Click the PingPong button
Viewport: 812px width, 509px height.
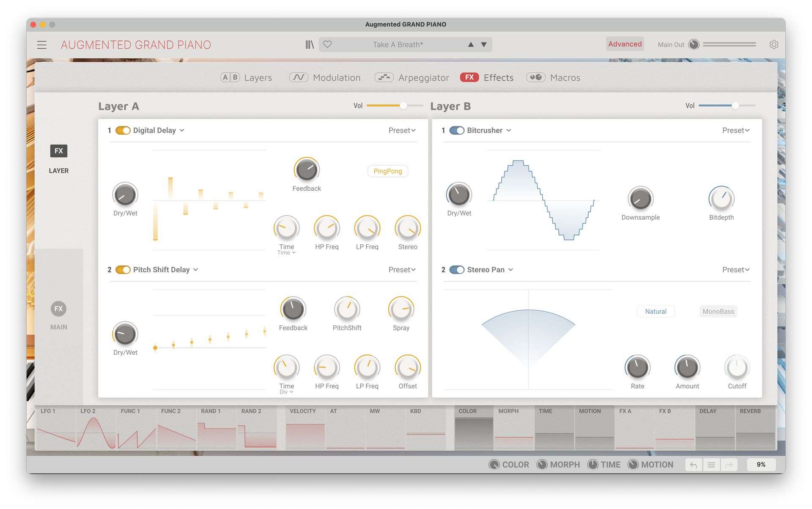(387, 171)
